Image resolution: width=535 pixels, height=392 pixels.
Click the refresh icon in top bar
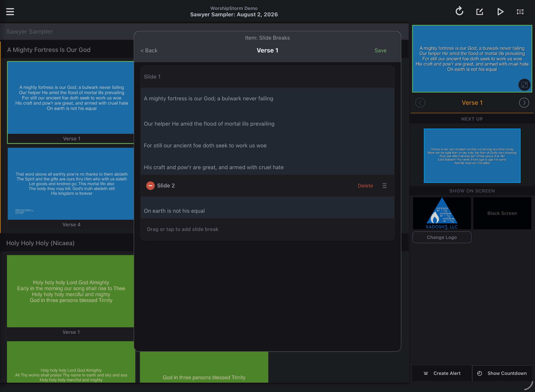pos(459,11)
